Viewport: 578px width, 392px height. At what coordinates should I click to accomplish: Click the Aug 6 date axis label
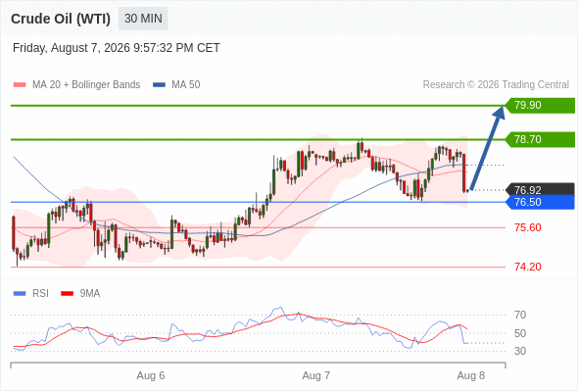(x=151, y=375)
